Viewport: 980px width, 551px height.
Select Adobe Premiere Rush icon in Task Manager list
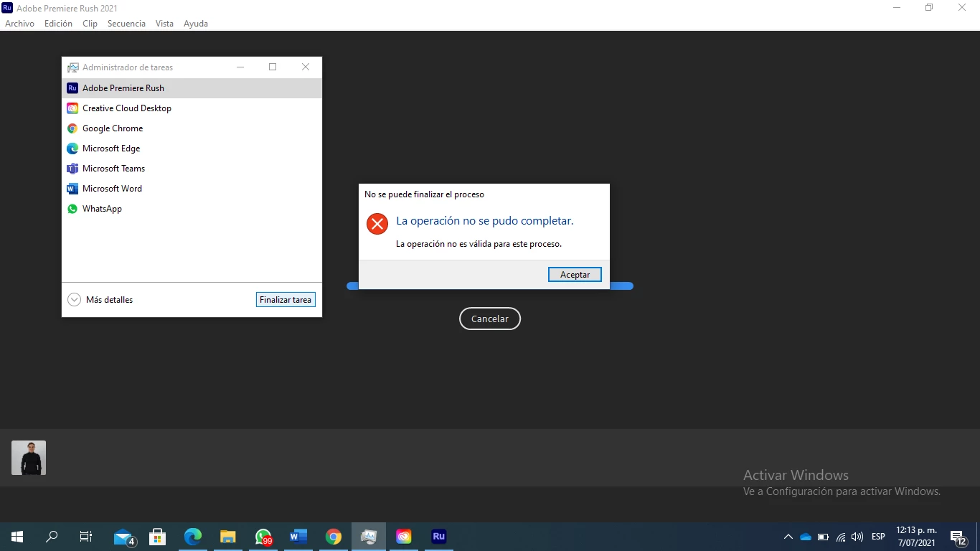pyautogui.click(x=72, y=88)
